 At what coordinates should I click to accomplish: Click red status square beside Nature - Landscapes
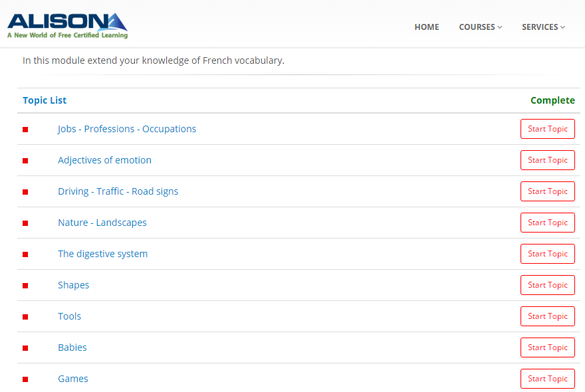25,223
